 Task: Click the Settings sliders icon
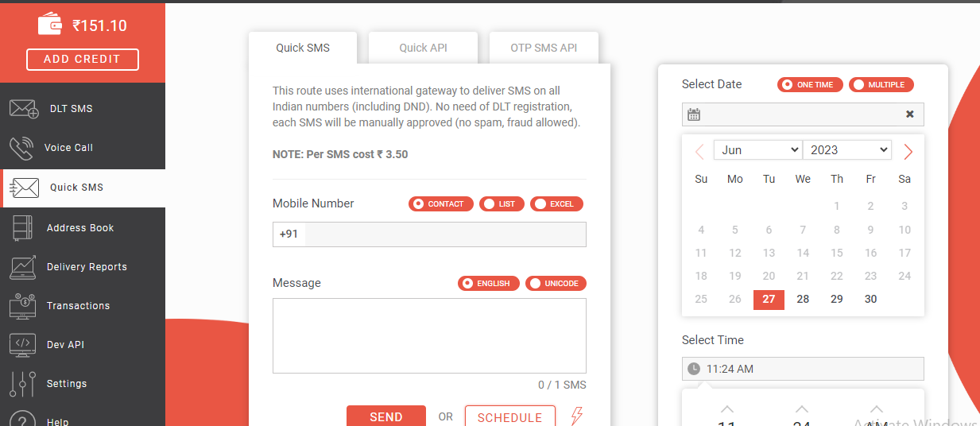pyautogui.click(x=22, y=384)
